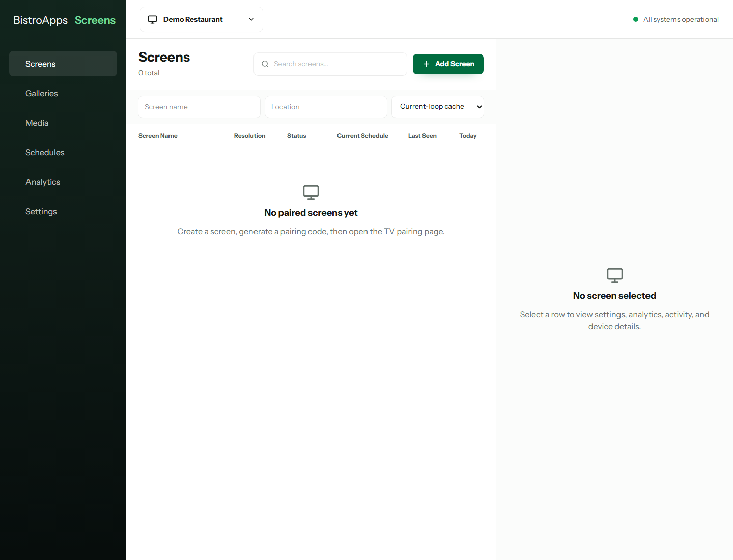Click the Add Screen button
The width and height of the screenshot is (733, 560).
click(x=448, y=64)
